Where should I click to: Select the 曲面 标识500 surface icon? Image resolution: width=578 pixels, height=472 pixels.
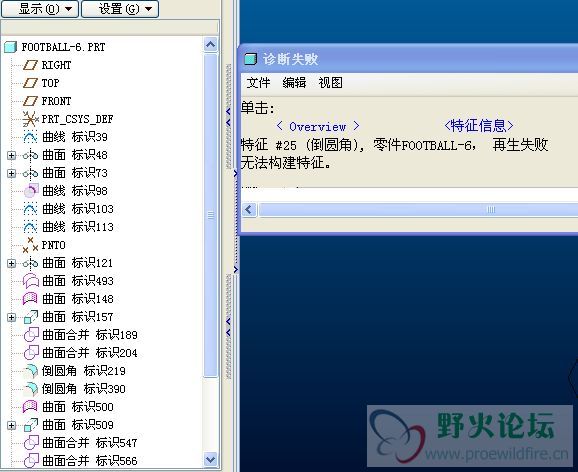(31, 407)
